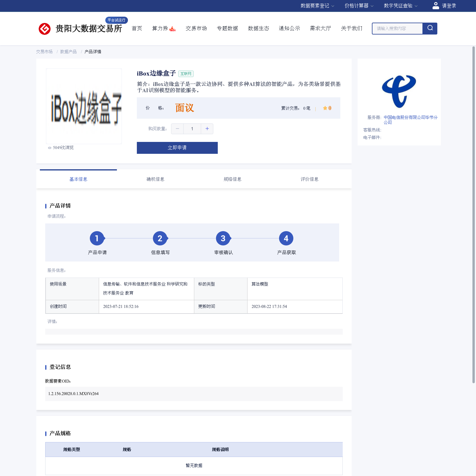This screenshot has width=476, height=476.
Task: Decrease purchase quantity with minus button
Action: pyautogui.click(x=177, y=129)
